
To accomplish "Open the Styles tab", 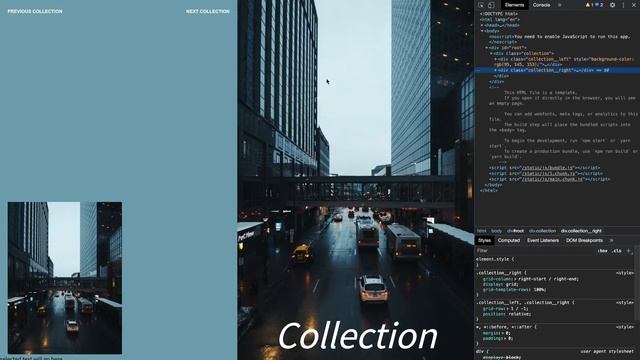I will click(484, 240).
